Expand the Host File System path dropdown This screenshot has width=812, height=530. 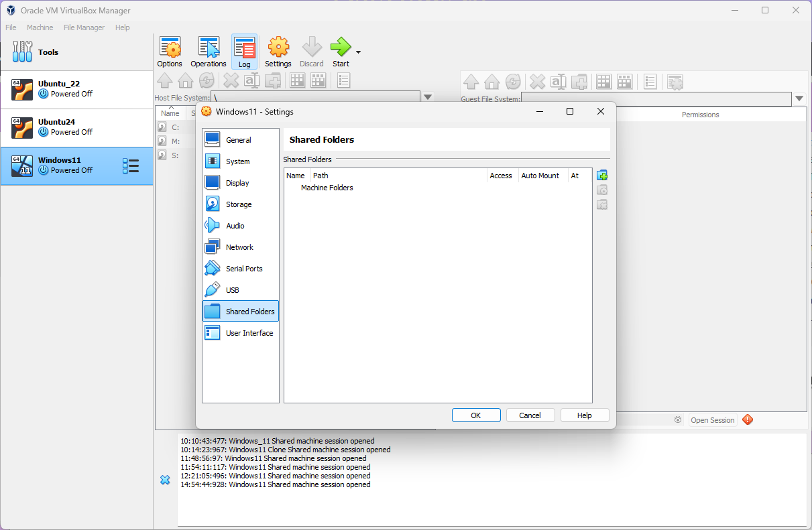[428, 98]
